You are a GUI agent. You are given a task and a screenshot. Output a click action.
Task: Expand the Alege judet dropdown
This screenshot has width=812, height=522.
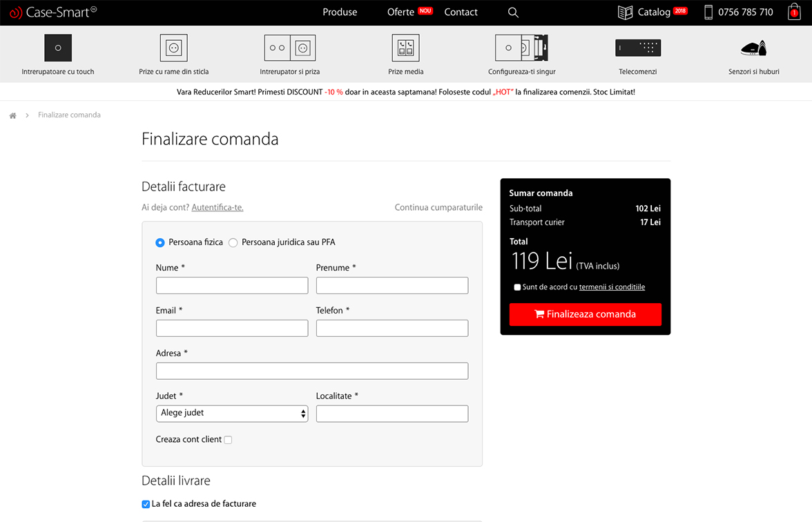(x=232, y=413)
